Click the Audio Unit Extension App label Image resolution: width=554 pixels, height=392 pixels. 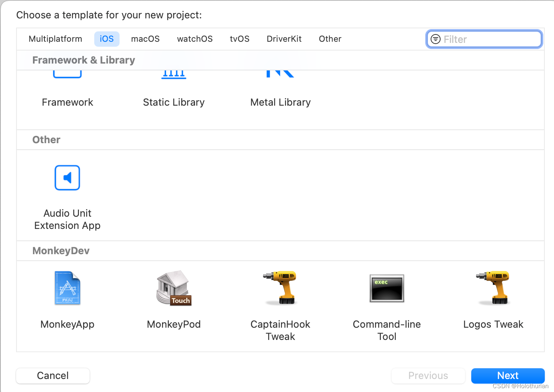click(x=67, y=219)
